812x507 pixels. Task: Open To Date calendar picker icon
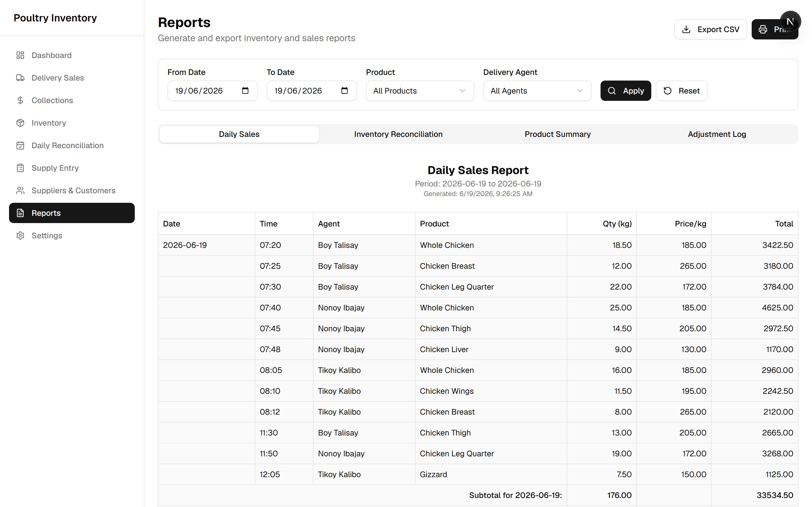(x=345, y=90)
